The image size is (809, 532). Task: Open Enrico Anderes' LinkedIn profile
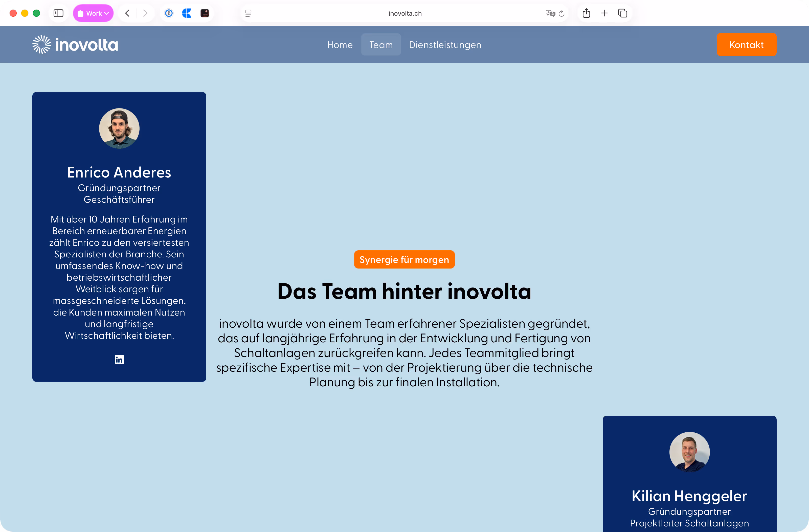[119, 359]
